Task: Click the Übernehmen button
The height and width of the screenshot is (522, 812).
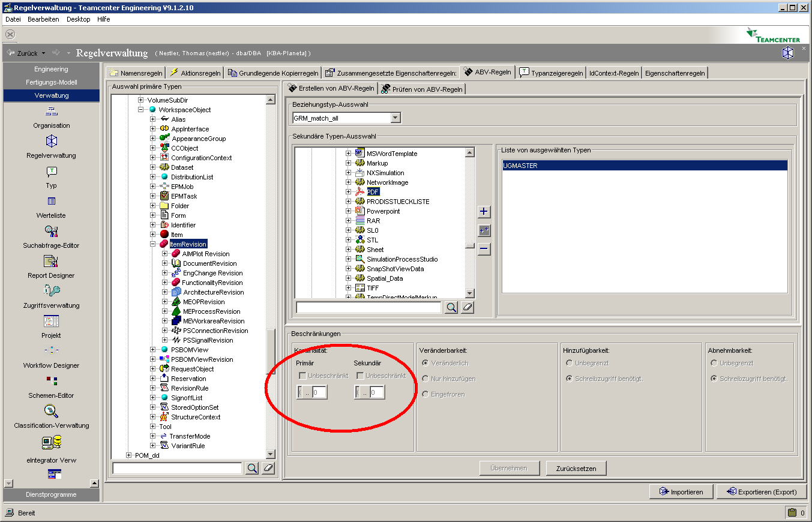Action: point(509,469)
